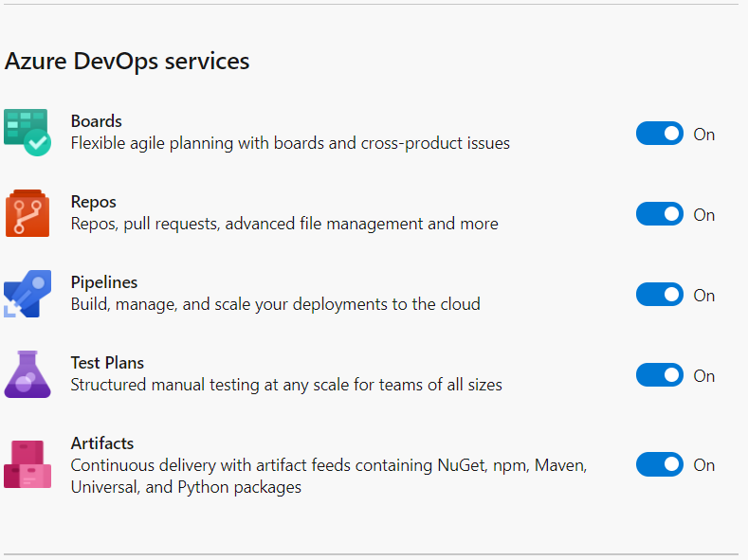Click the On label beside Boards toggle
Viewport: 748px width, 560px height.
tap(704, 135)
